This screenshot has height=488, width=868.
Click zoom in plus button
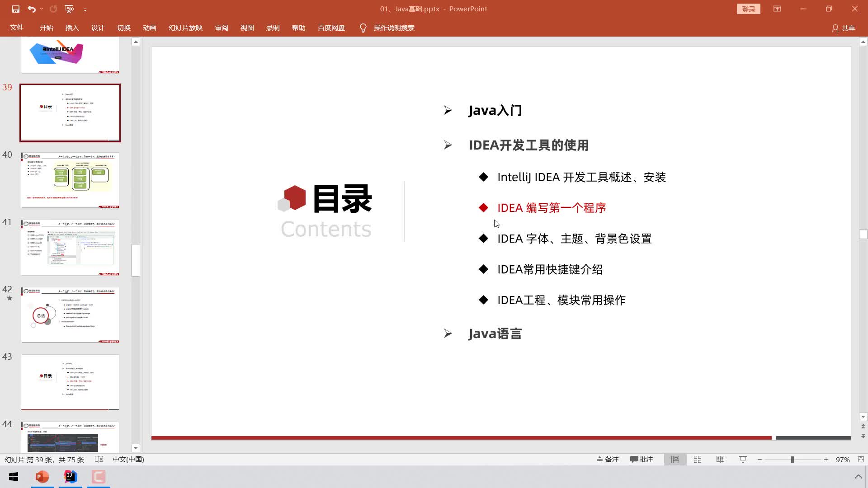click(x=826, y=460)
